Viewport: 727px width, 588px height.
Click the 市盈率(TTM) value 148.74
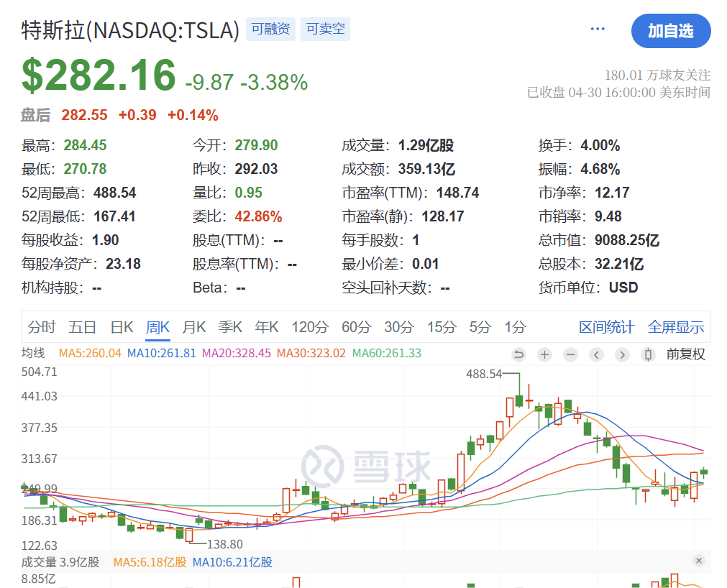tap(457, 193)
